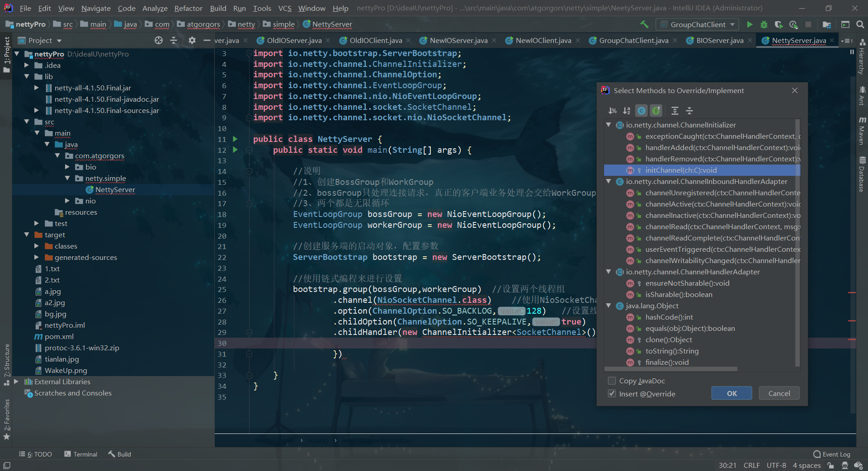868x471 pixels.
Task: Uncheck the Insert @Override checkbox
Action: (612, 393)
